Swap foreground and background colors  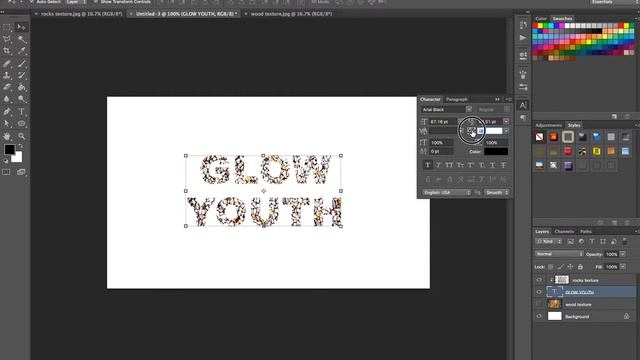[x=20, y=146]
